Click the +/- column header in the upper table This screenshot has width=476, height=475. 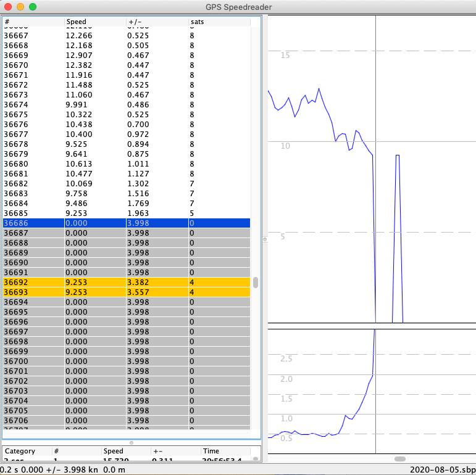coord(157,22)
